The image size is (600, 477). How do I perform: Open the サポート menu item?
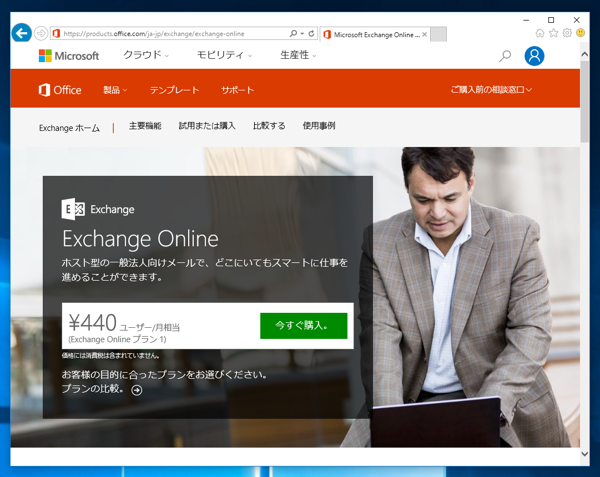tap(237, 90)
